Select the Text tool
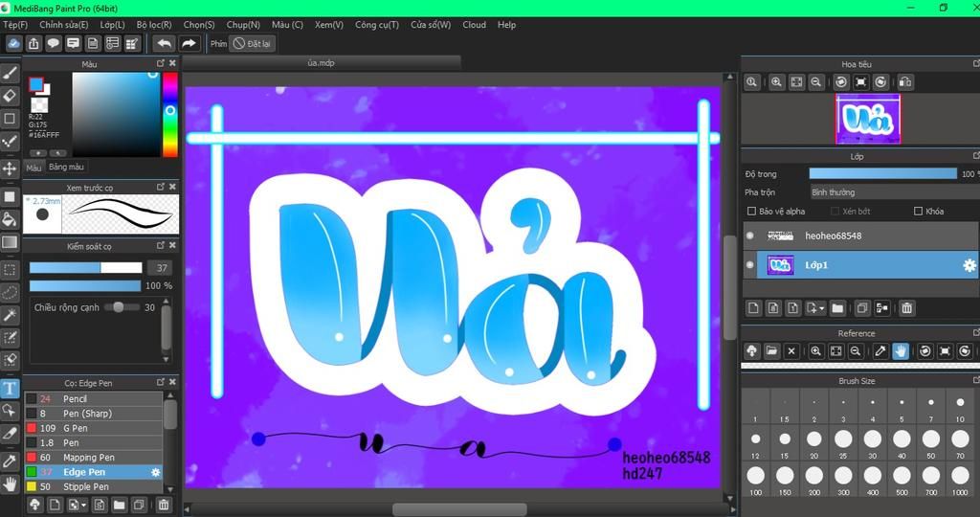The width and height of the screenshot is (980, 517). point(10,388)
